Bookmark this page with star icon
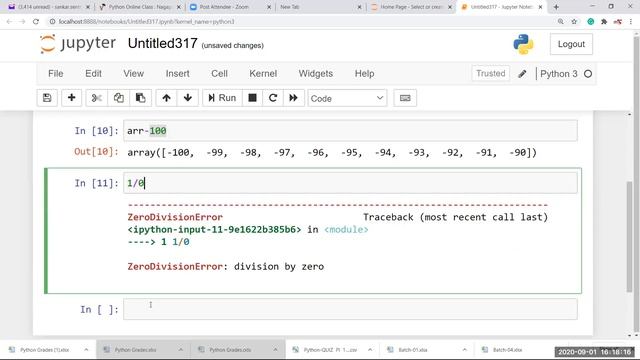 click(x=574, y=22)
